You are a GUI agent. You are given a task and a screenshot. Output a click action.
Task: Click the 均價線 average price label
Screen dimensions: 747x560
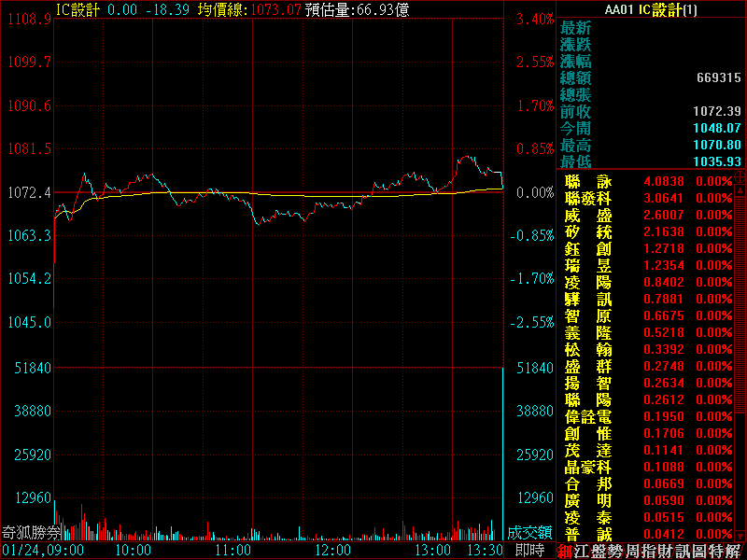pyautogui.click(x=223, y=8)
